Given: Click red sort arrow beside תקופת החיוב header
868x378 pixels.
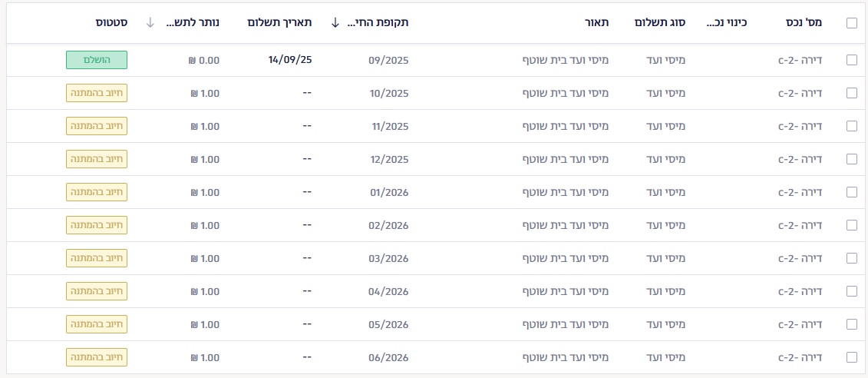Looking at the screenshot, I should click(x=335, y=23).
